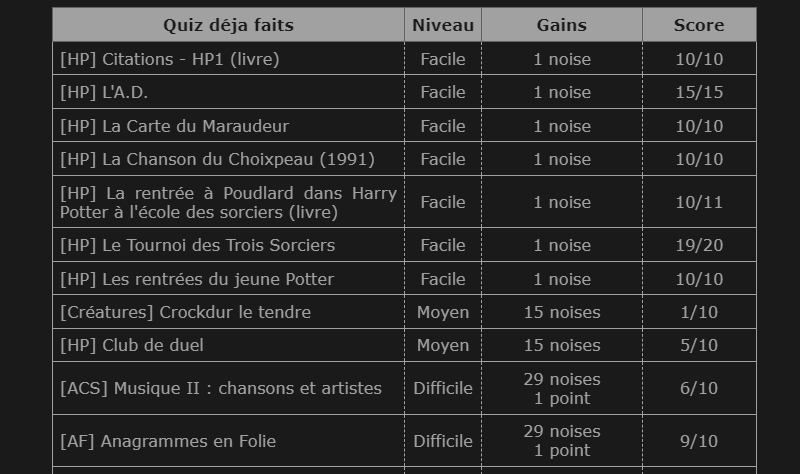Open the "[HP] L'A.D." quiz
Image resolution: width=800 pixels, height=474 pixels.
[x=110, y=92]
